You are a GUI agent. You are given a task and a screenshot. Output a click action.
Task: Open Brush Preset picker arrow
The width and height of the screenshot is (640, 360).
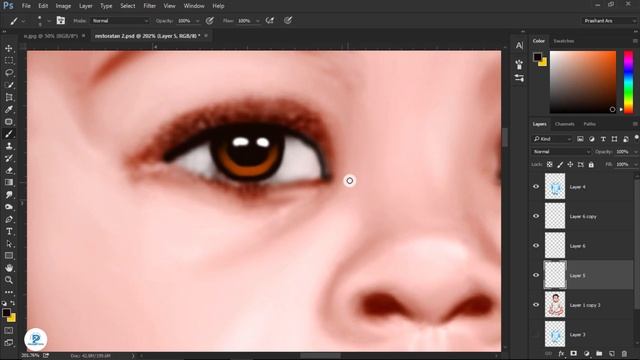point(49,21)
